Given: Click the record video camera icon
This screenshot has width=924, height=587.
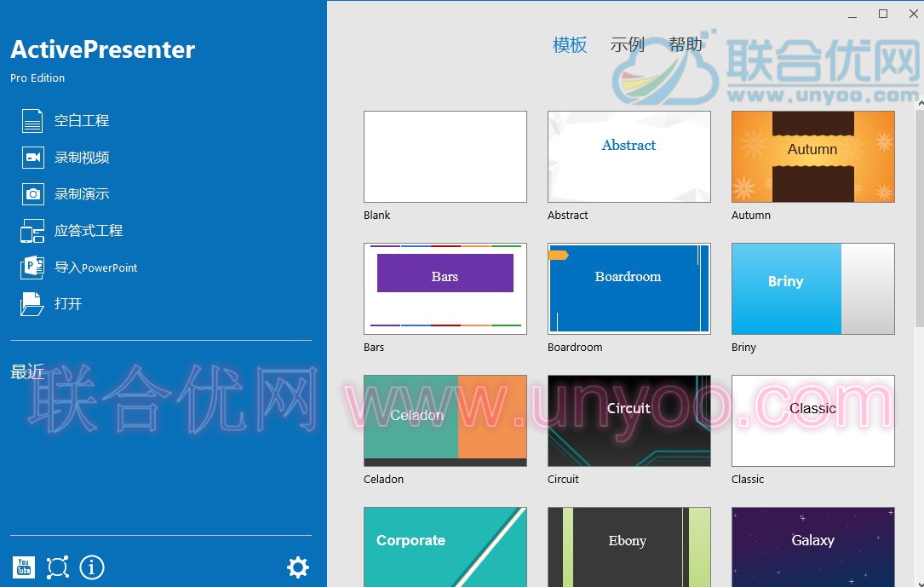Looking at the screenshot, I should (x=33, y=158).
